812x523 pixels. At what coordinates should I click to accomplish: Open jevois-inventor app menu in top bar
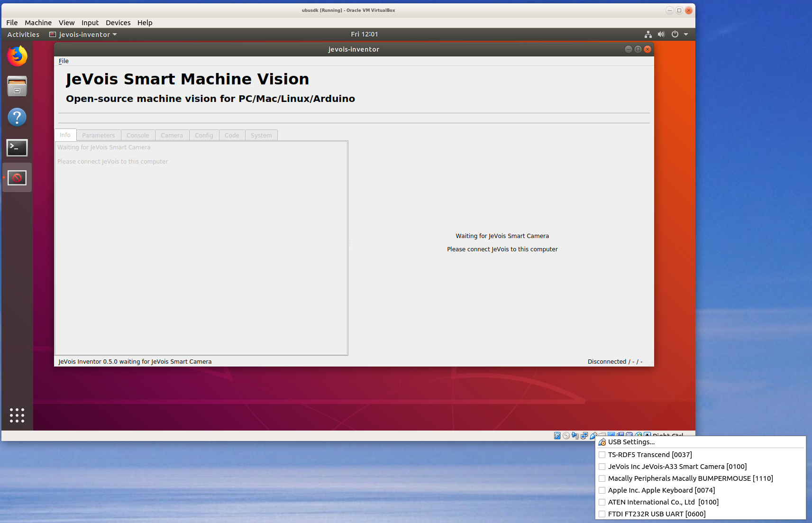click(83, 35)
